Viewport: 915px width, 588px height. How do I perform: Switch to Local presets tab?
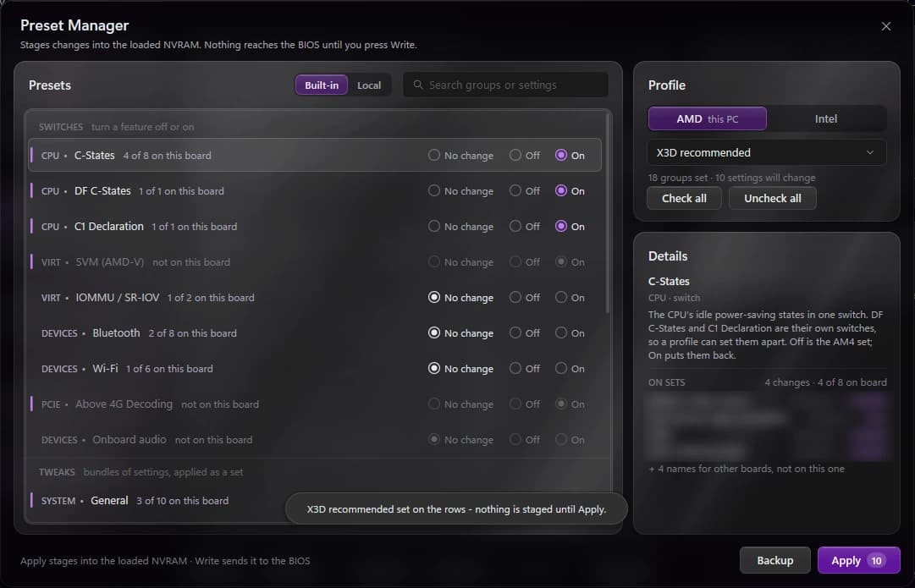369,85
